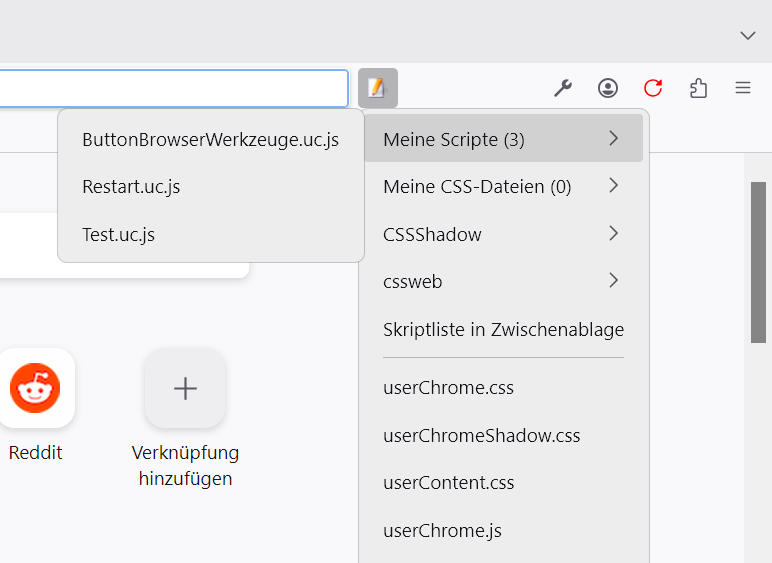772x563 pixels.
Task: Click the account profile icon
Action: 608,88
